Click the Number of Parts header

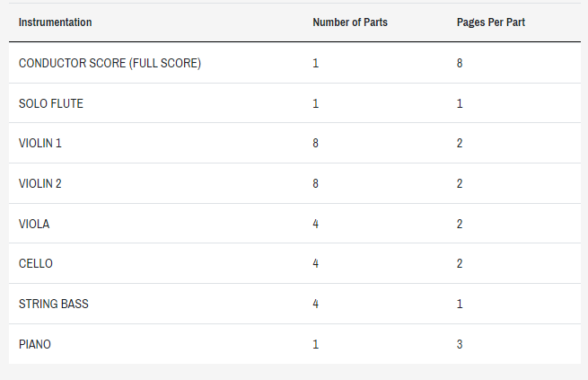(x=350, y=22)
